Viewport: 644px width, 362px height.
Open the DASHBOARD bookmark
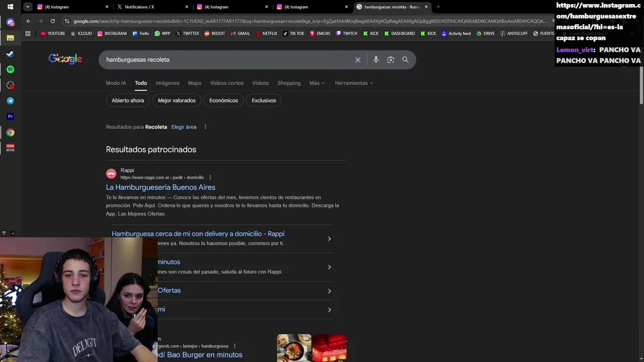(x=399, y=34)
